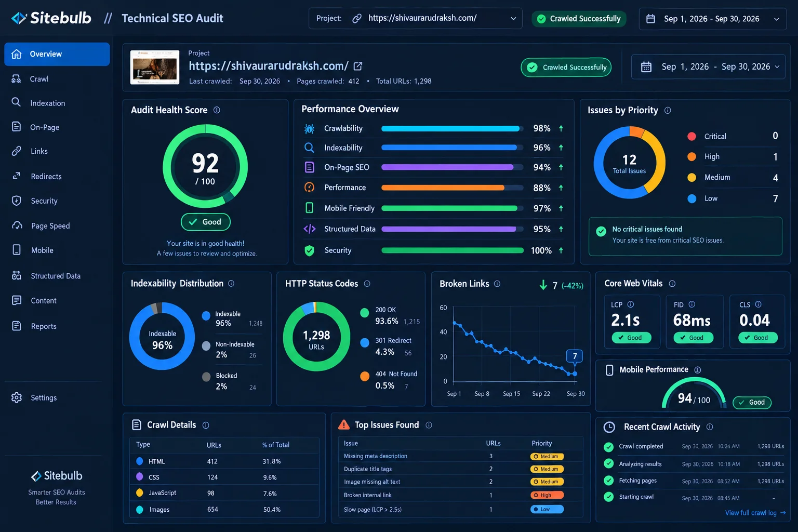Click the 12 Total Issues donut chart

click(x=629, y=163)
